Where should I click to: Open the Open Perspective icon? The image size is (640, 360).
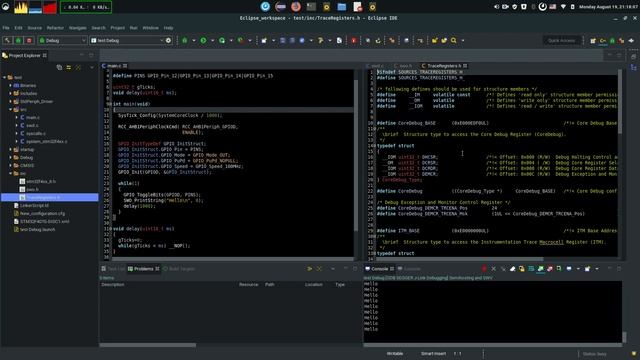tap(593, 40)
